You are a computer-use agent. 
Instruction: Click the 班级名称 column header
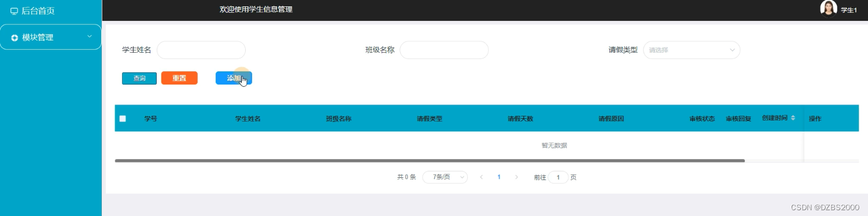pyautogui.click(x=339, y=119)
